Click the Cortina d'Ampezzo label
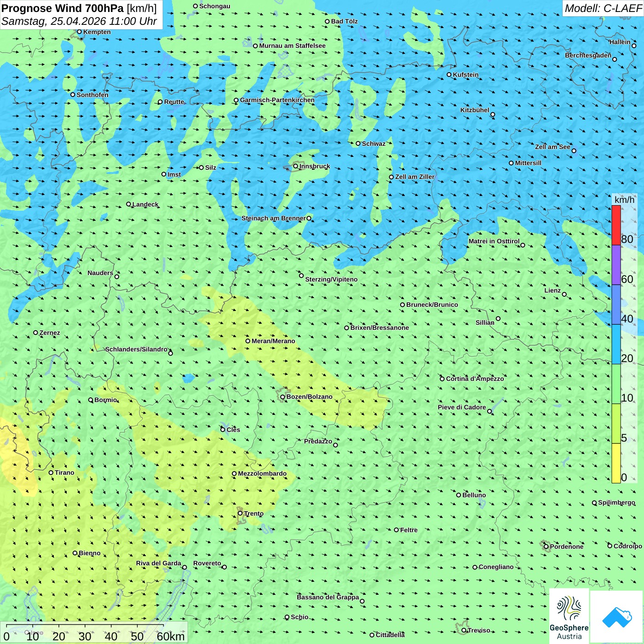The image size is (644, 644). (x=475, y=379)
